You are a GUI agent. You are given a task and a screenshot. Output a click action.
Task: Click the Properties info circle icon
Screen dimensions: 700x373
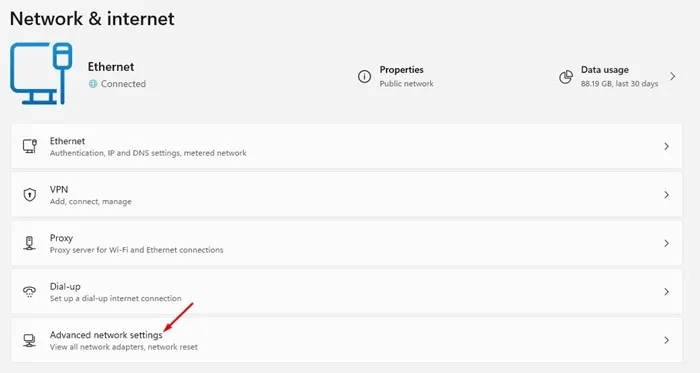364,76
